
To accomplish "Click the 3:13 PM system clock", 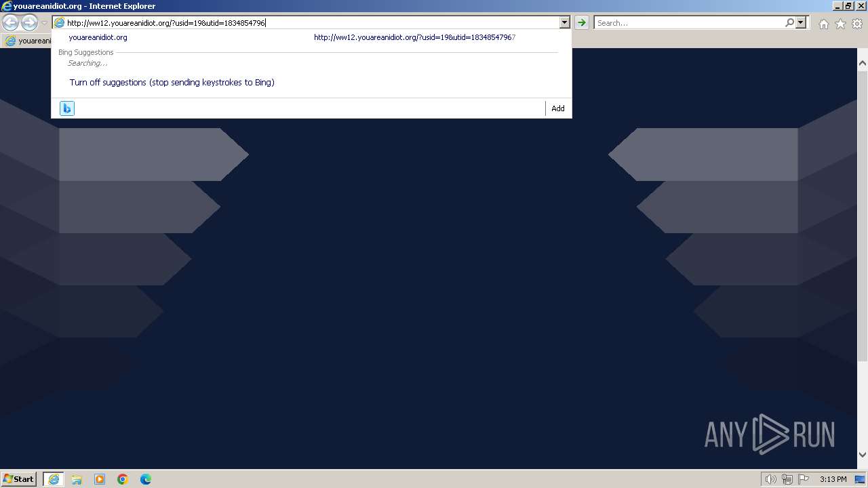I will pyautogui.click(x=833, y=479).
